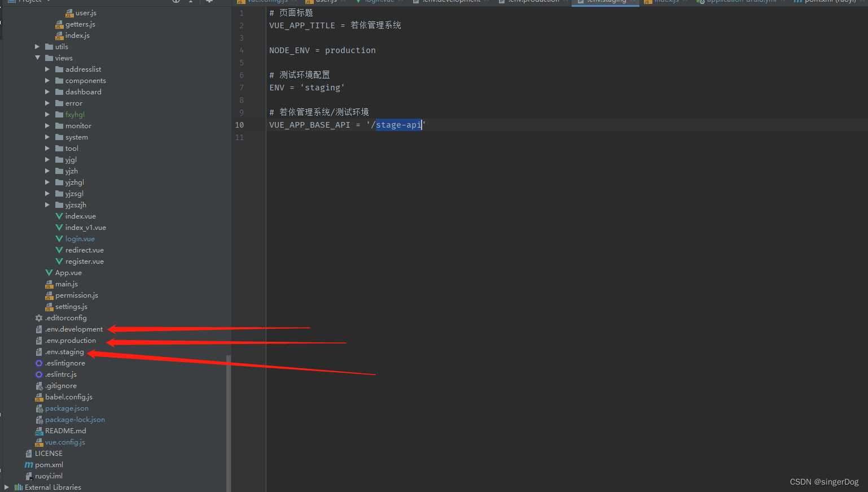Select the error folder name
This screenshot has width=868, height=492.
point(74,103)
